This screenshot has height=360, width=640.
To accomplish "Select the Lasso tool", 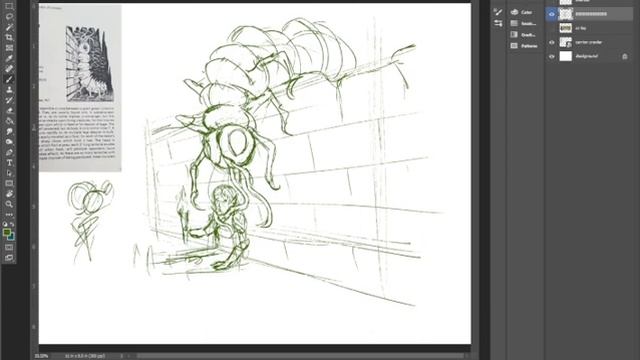I will tap(9, 17).
